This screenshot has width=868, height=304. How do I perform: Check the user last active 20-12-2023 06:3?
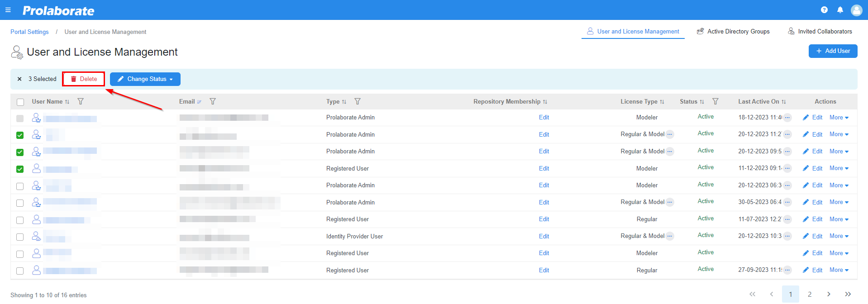tap(20, 186)
